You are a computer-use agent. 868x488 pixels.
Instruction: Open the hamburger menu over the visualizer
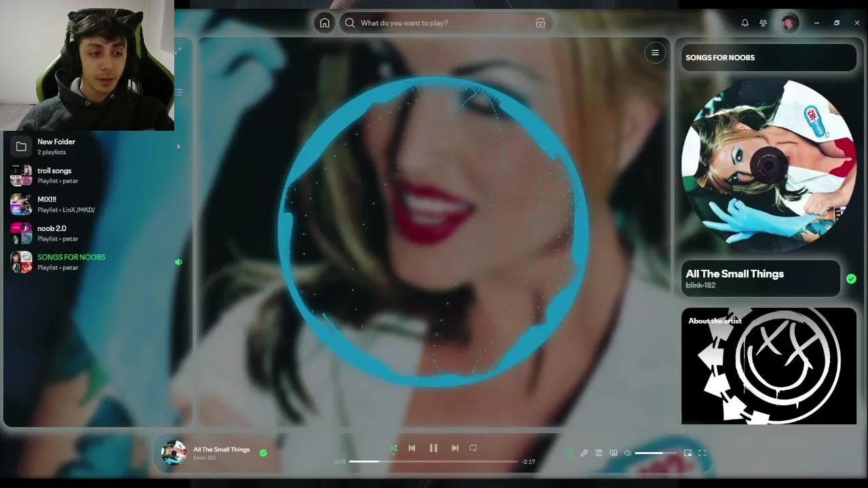[655, 53]
